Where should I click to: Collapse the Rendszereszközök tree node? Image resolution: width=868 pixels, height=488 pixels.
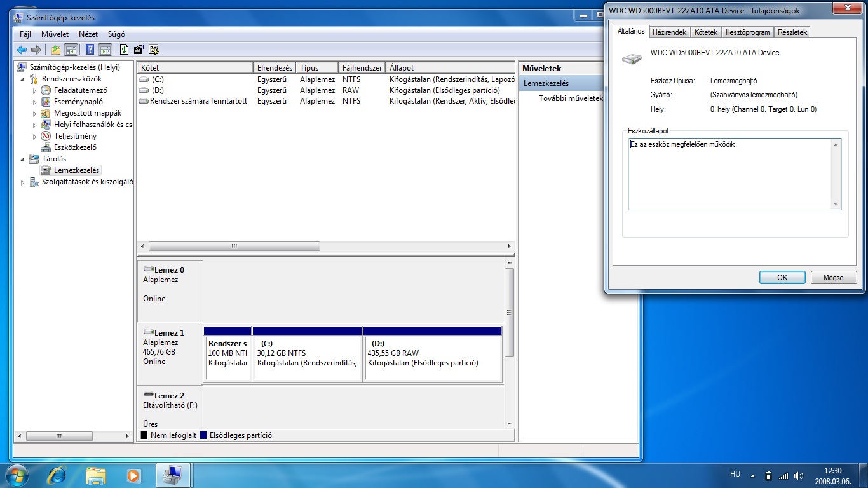(24, 79)
